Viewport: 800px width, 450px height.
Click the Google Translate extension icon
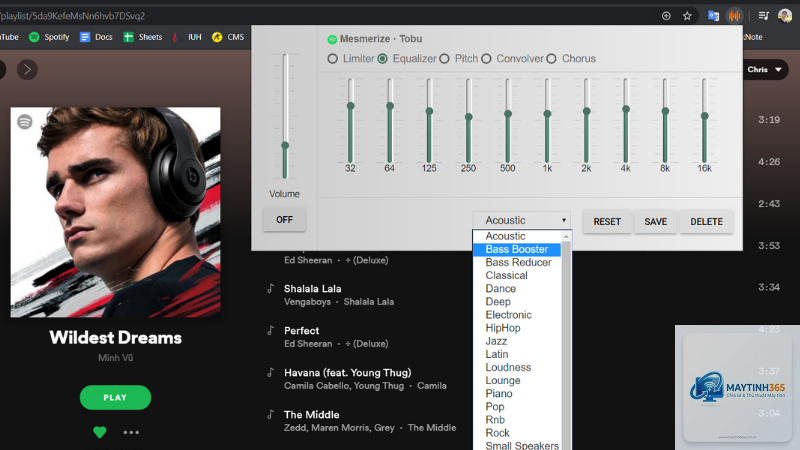click(713, 16)
